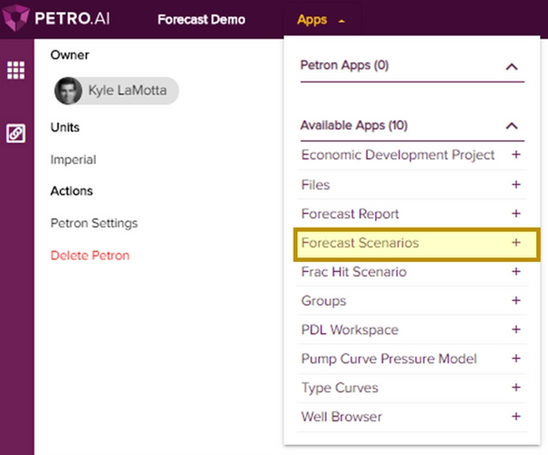The image size is (548, 455).
Task: Collapse the Available Apps (10) section
Action: 512,126
